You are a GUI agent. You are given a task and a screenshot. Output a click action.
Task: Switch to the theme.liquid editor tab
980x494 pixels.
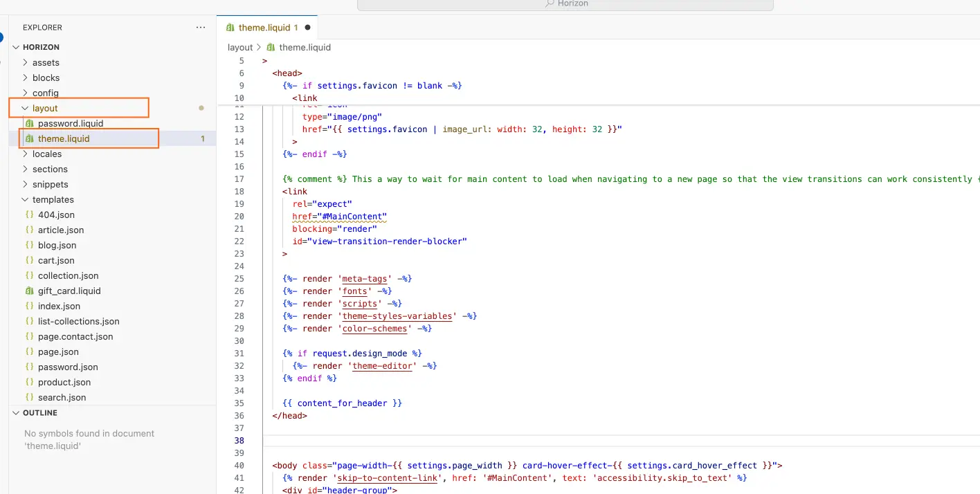[268, 28]
